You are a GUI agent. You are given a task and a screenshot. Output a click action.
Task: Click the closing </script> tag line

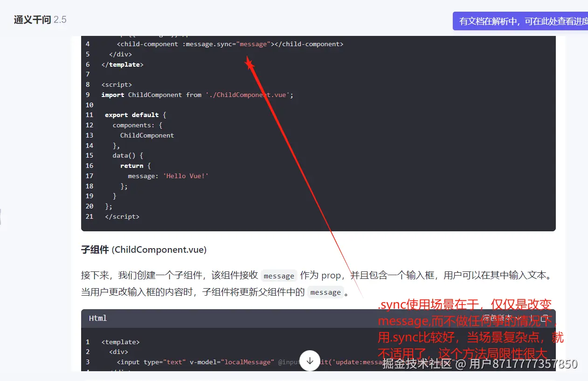[122, 216]
